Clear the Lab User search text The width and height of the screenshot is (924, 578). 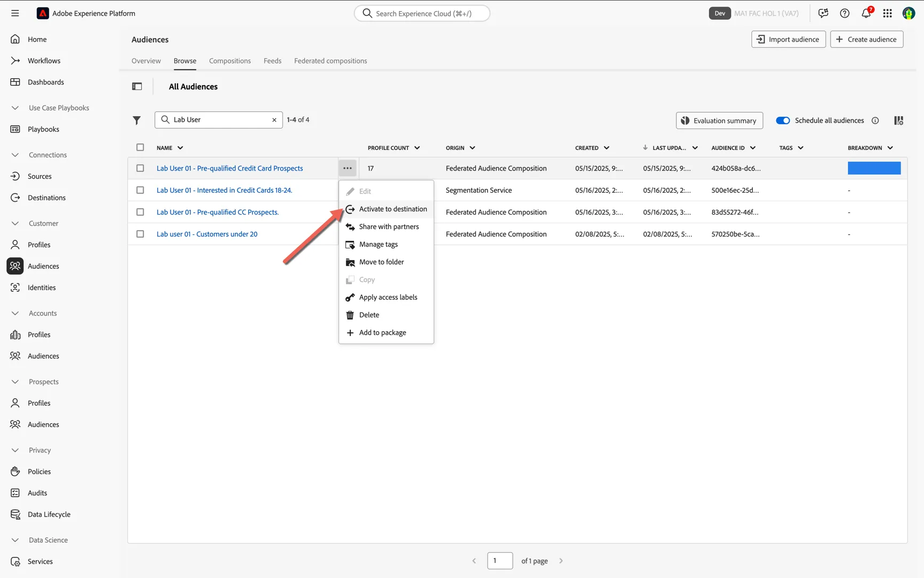click(x=274, y=120)
